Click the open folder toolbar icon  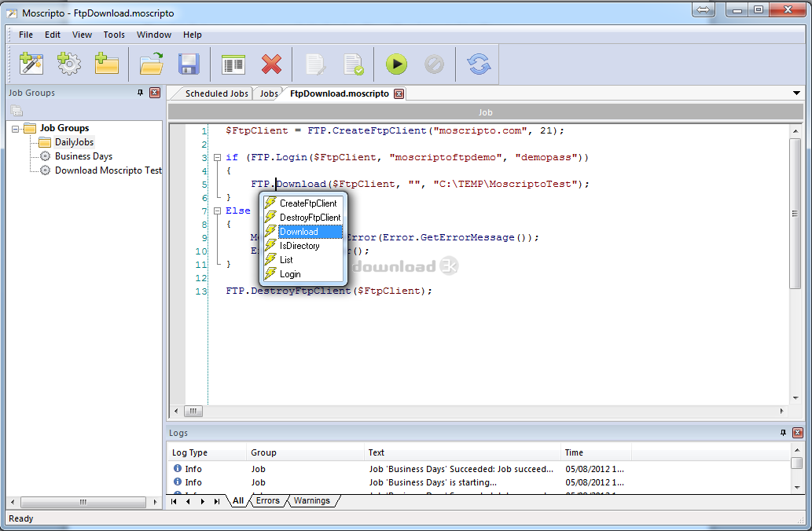tap(150, 64)
